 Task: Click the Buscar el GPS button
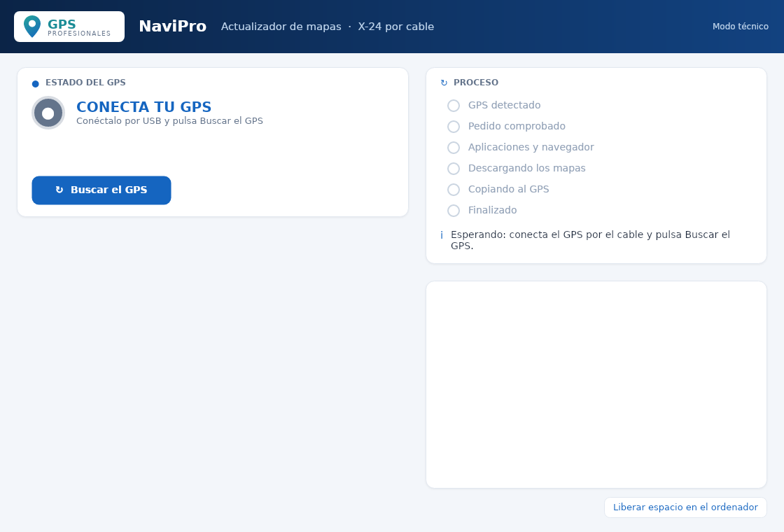[101, 190]
